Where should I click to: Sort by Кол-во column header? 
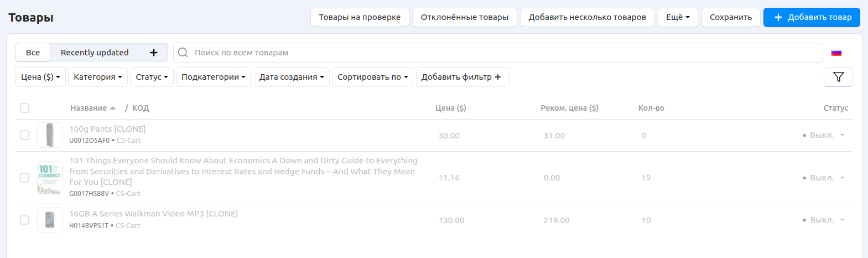tap(651, 108)
